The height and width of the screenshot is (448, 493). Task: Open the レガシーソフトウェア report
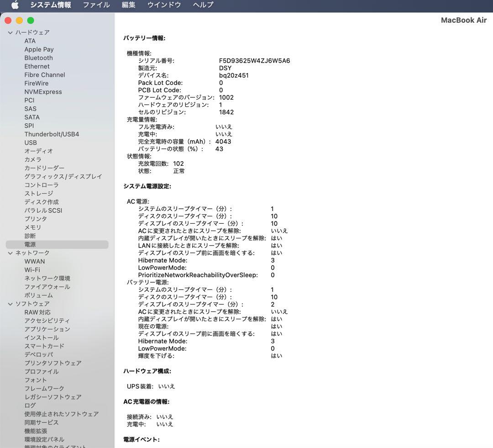[53, 397]
